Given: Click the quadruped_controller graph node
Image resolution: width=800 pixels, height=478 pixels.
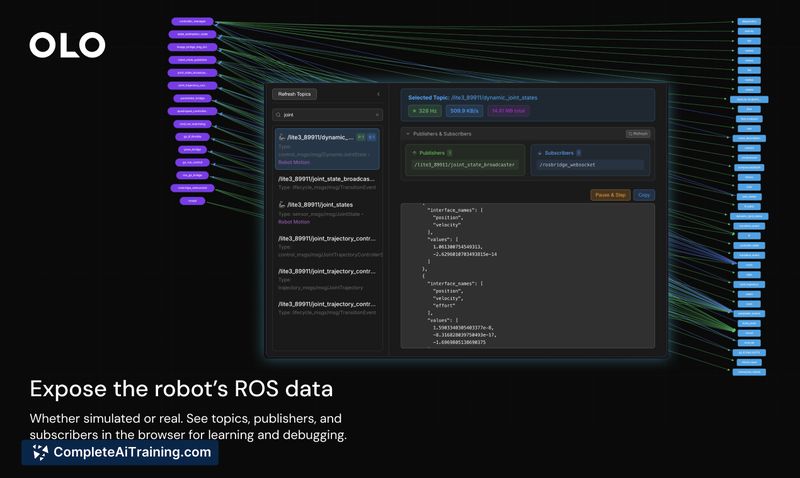Looking at the screenshot, I should pos(192,111).
